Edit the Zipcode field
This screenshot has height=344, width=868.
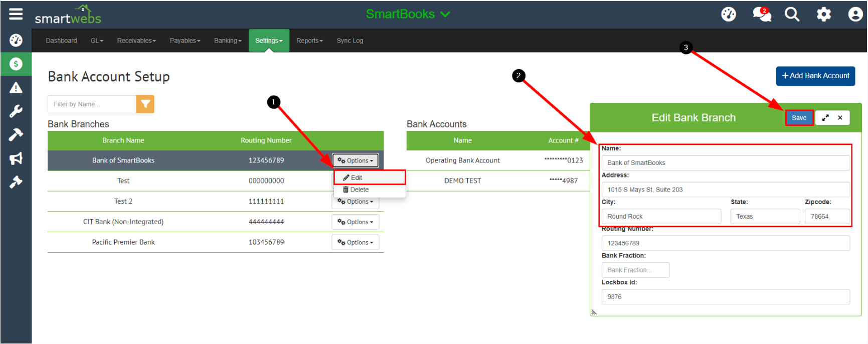[x=827, y=216]
